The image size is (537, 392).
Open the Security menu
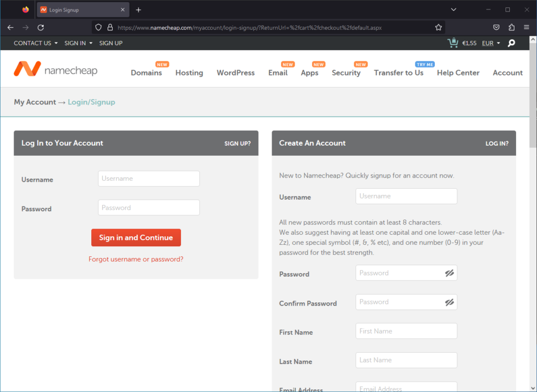pos(346,72)
